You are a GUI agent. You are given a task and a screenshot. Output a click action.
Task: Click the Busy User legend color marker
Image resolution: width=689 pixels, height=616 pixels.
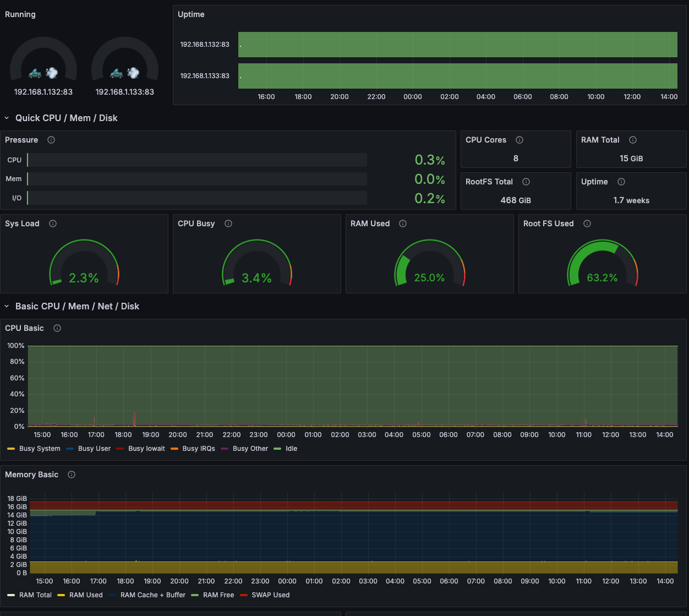tap(70, 449)
